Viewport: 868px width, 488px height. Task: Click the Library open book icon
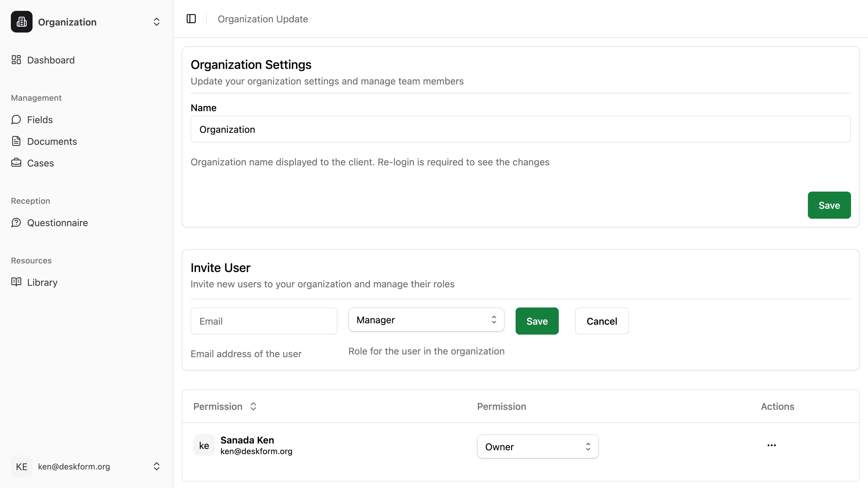(x=16, y=282)
